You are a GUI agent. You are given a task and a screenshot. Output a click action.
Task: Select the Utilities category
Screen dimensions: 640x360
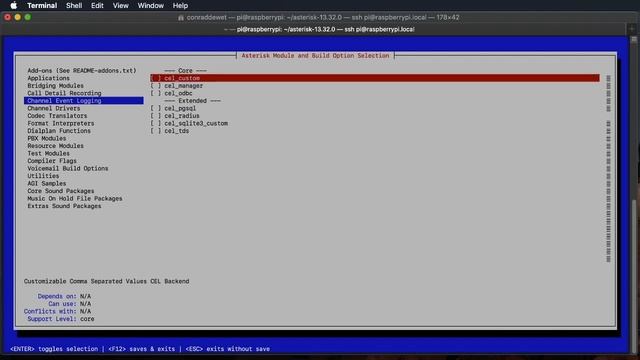pos(43,176)
